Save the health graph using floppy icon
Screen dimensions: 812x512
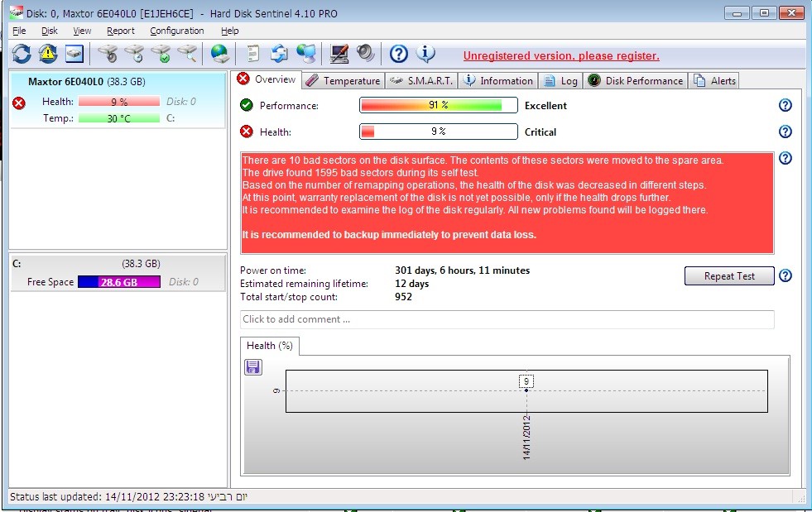(253, 367)
